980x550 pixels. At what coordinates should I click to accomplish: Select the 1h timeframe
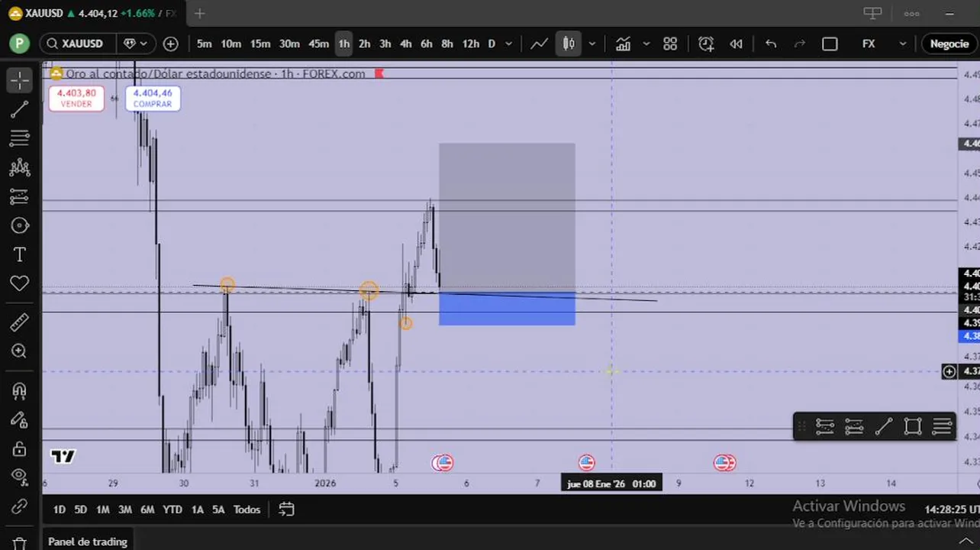343,44
